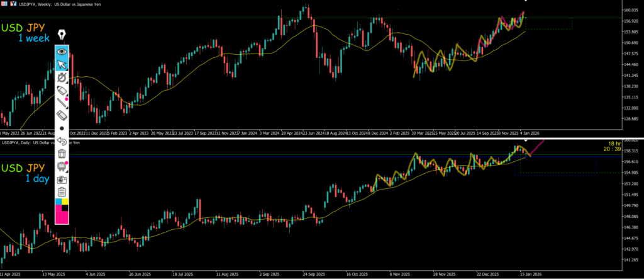Click the pen nib icon above the toolbar
644x279 pixels.
(62, 36)
